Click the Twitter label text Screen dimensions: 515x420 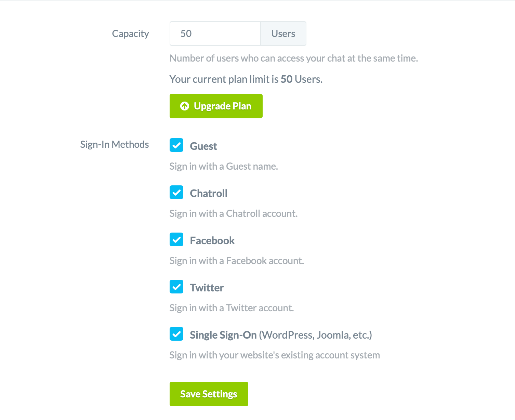click(x=207, y=288)
